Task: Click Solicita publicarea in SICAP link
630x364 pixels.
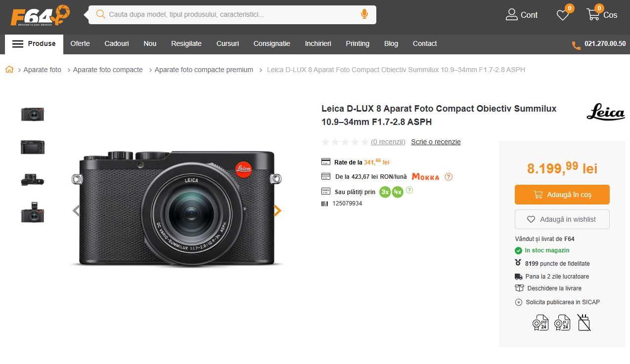Action: click(563, 302)
